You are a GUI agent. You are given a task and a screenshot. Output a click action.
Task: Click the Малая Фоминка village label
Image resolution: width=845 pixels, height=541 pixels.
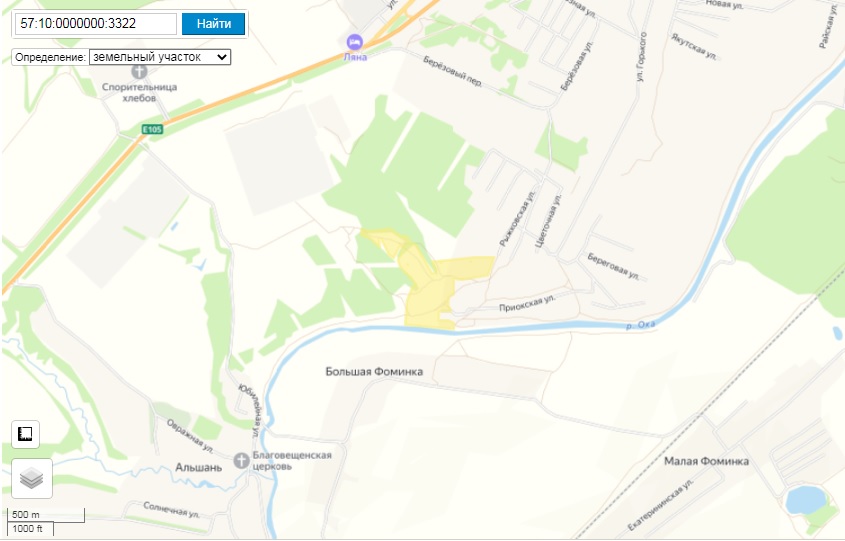[706, 461]
